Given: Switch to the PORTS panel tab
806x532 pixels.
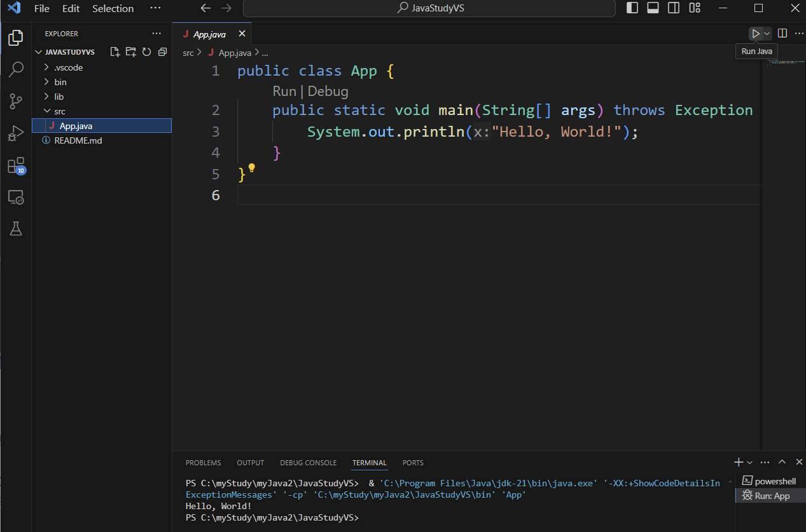Looking at the screenshot, I should 413,463.
